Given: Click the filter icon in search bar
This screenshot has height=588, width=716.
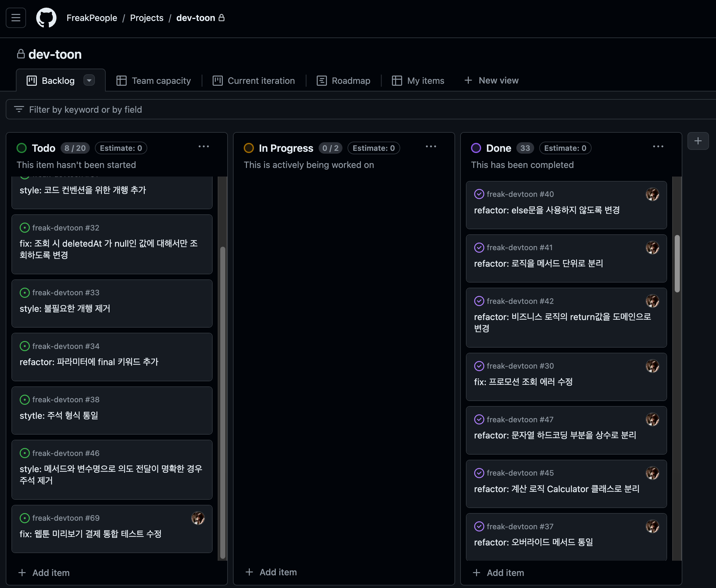Looking at the screenshot, I should (x=19, y=110).
